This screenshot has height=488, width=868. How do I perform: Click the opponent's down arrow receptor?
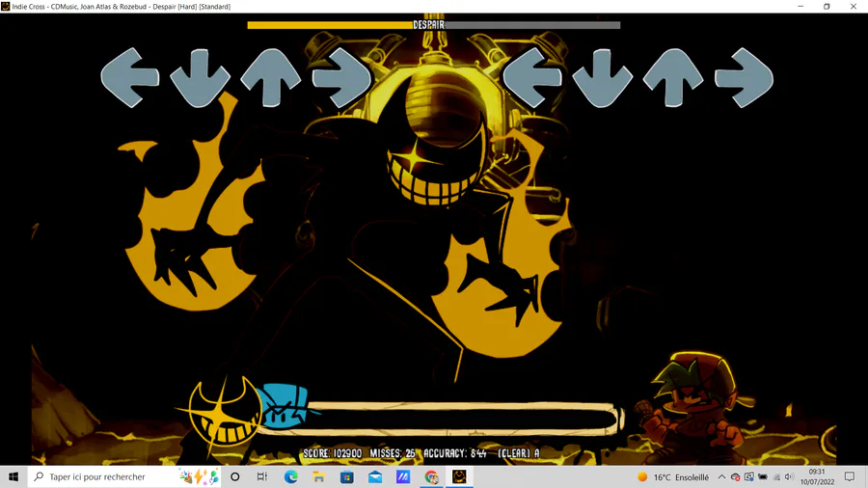pos(200,77)
